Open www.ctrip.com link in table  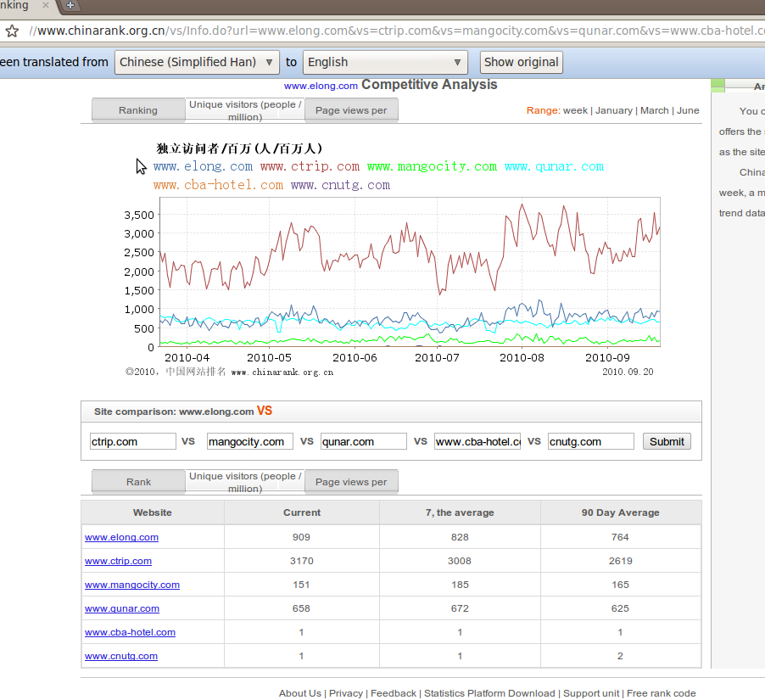tap(118, 561)
